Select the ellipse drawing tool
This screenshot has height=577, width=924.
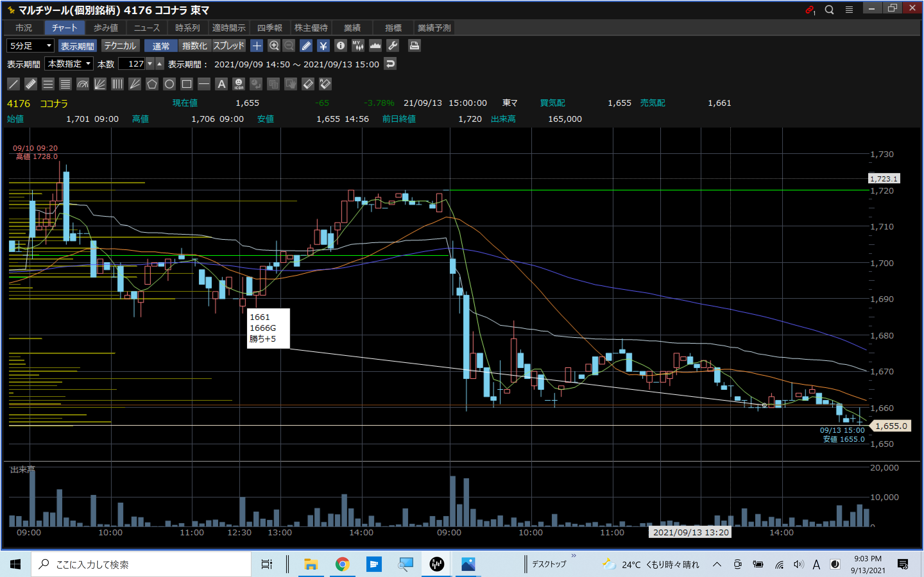pyautogui.click(x=169, y=84)
